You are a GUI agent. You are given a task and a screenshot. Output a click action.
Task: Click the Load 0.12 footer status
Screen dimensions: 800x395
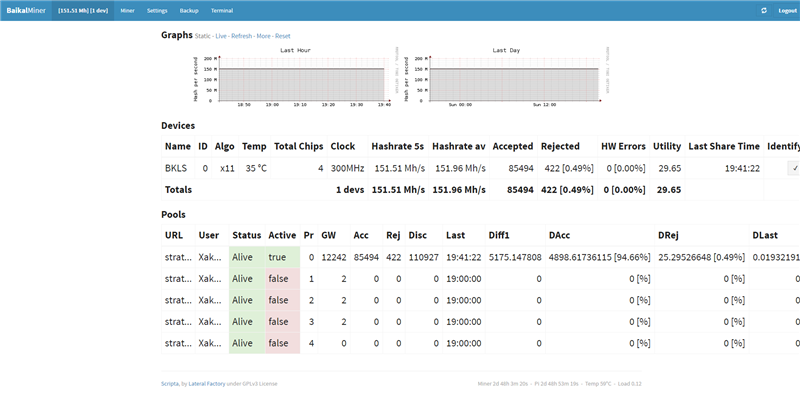(x=630, y=383)
